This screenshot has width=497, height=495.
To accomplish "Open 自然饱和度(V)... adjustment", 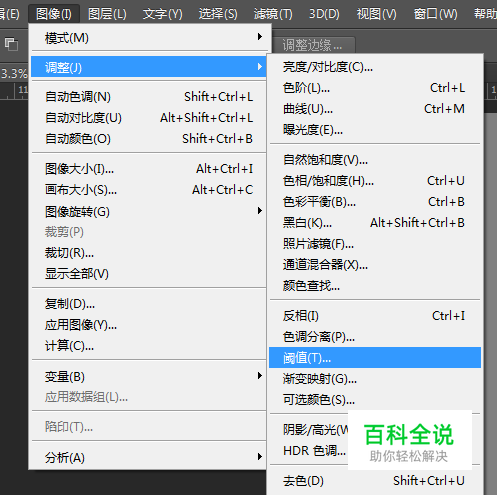I will (x=375, y=160).
